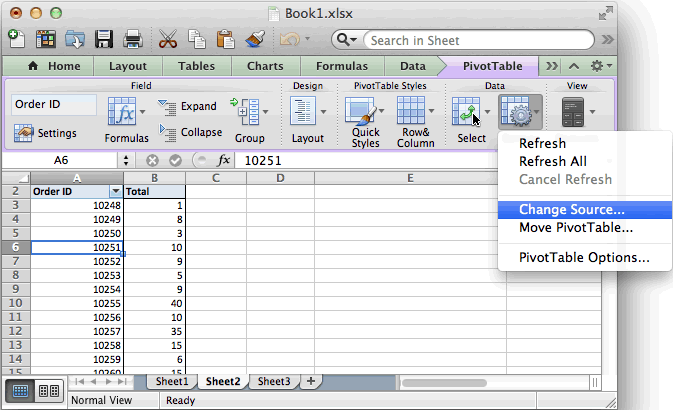673x410 pixels.
Task: Choose PivotTable Options menu entry
Action: pyautogui.click(x=583, y=257)
